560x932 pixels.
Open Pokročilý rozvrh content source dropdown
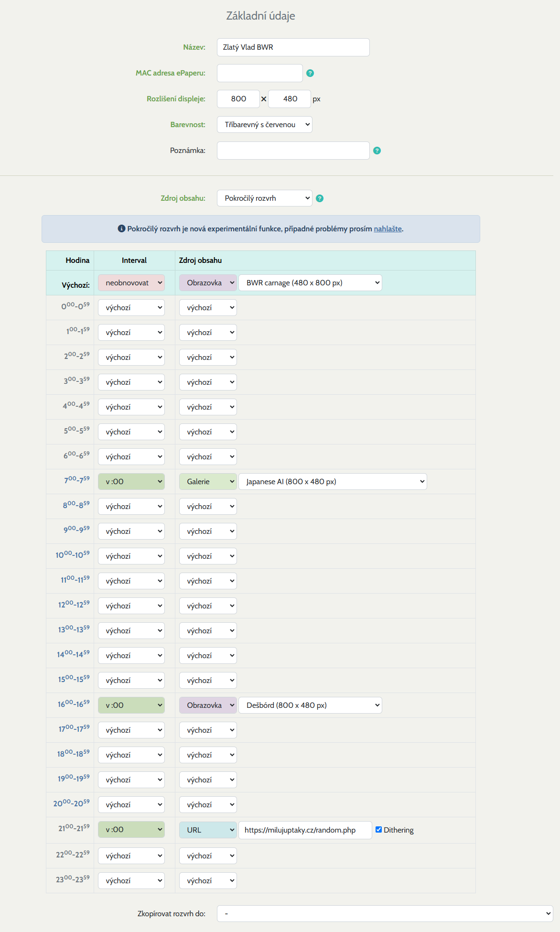(x=264, y=198)
